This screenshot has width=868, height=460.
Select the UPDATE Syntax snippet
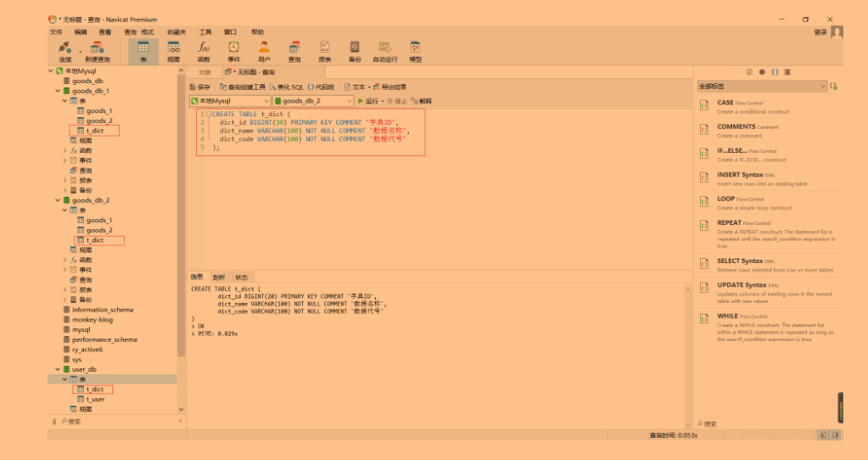pos(770,292)
